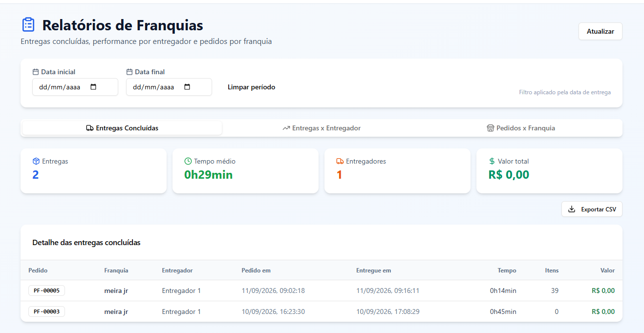Click the Atualizar button
The height and width of the screenshot is (333, 644).
tap(601, 31)
